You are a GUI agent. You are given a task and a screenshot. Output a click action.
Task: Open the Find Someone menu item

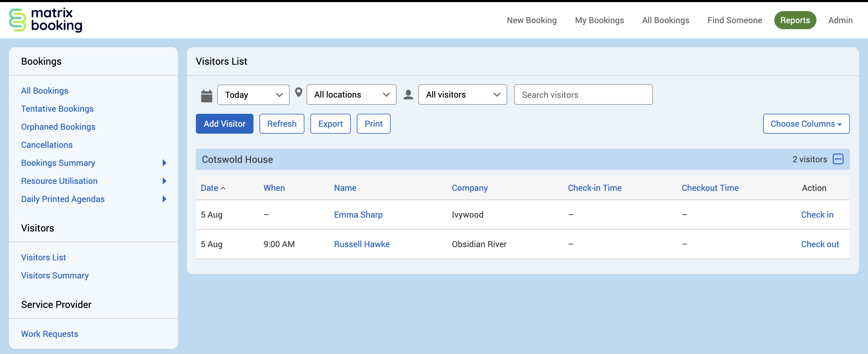coord(734,20)
